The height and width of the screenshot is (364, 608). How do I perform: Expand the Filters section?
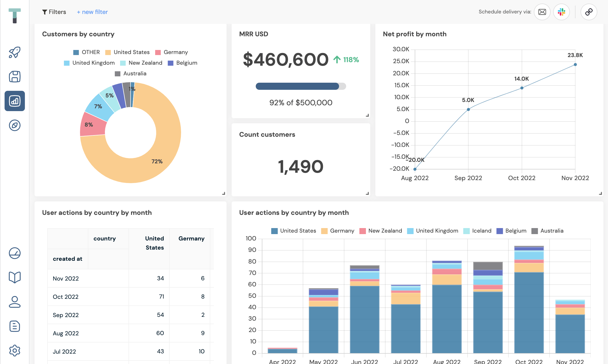coord(54,12)
